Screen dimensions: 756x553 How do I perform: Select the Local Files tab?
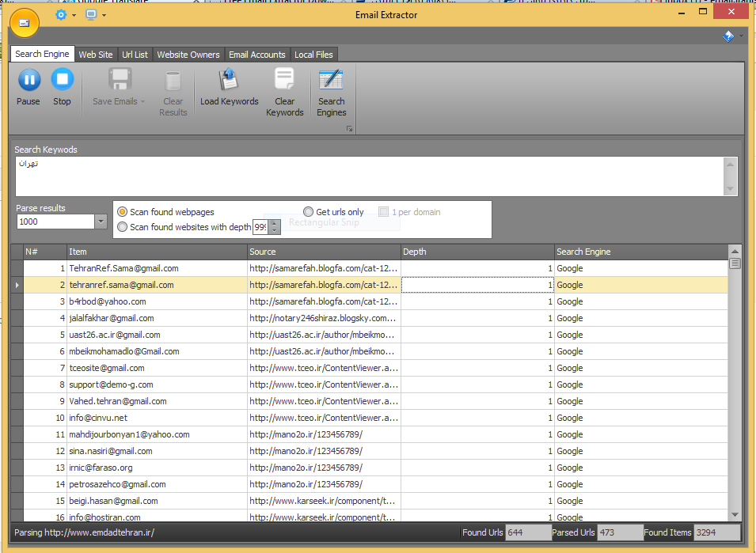tap(313, 55)
